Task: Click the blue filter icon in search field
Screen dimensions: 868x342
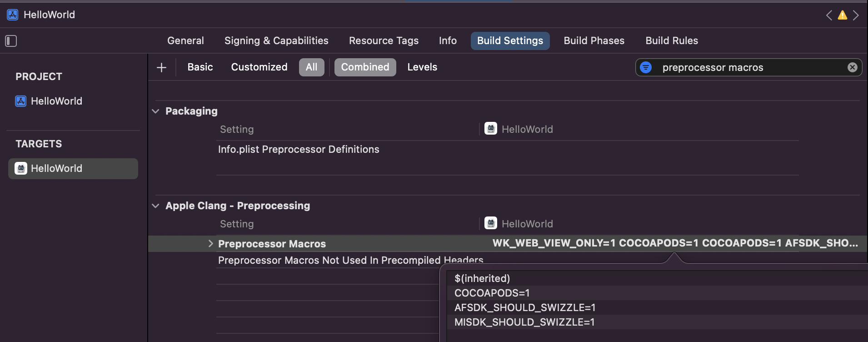Action: (646, 67)
